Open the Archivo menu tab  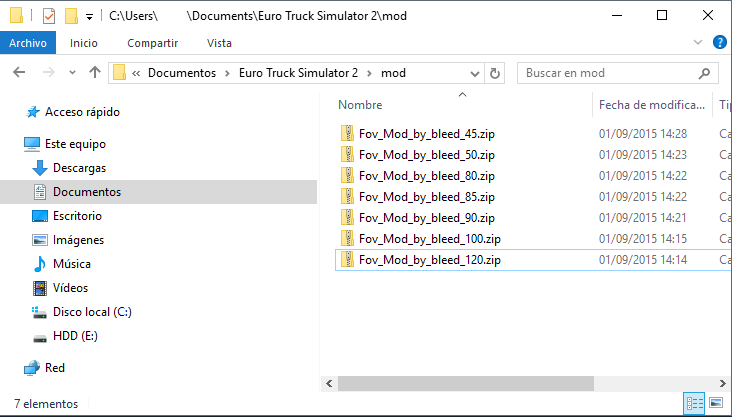point(29,43)
